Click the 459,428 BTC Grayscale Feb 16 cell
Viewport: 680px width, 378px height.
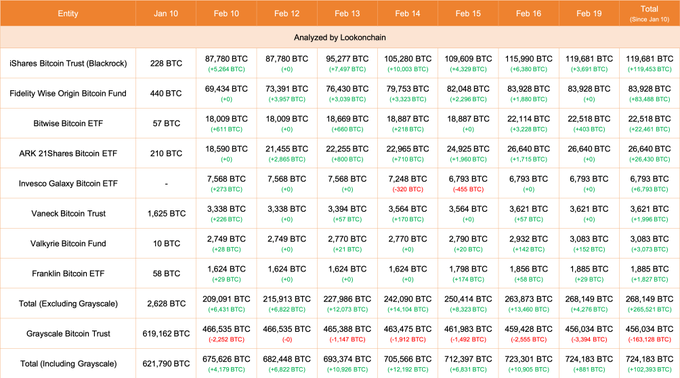[529, 334]
